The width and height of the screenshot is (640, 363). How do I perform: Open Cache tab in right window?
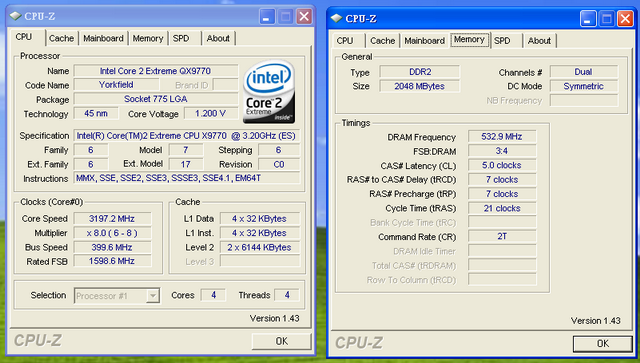[382, 41]
